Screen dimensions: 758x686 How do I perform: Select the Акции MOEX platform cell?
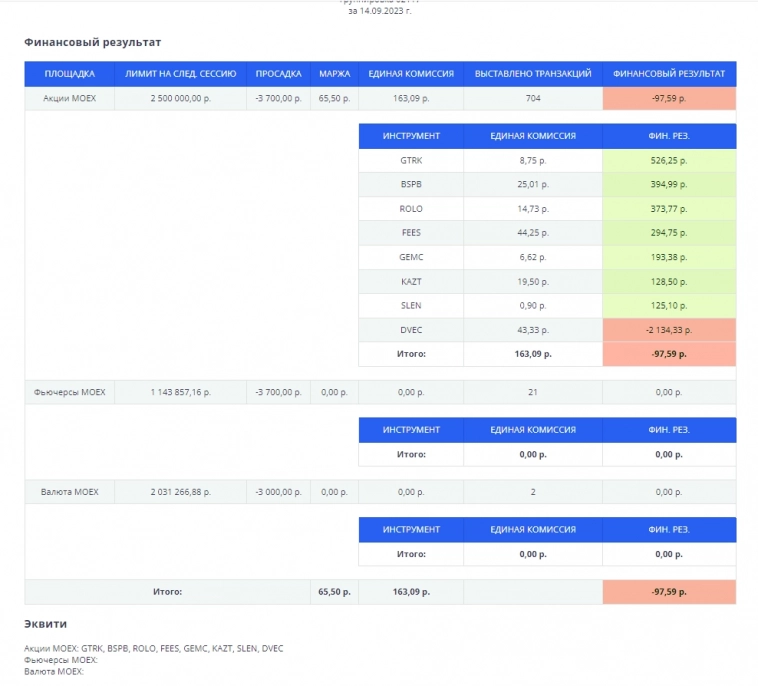click(x=69, y=99)
